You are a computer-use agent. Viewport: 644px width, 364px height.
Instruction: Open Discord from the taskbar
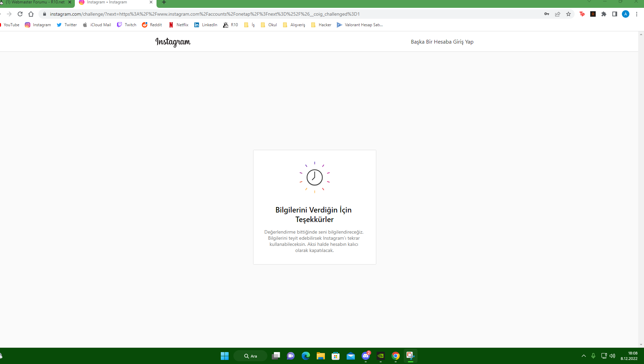tap(366, 356)
